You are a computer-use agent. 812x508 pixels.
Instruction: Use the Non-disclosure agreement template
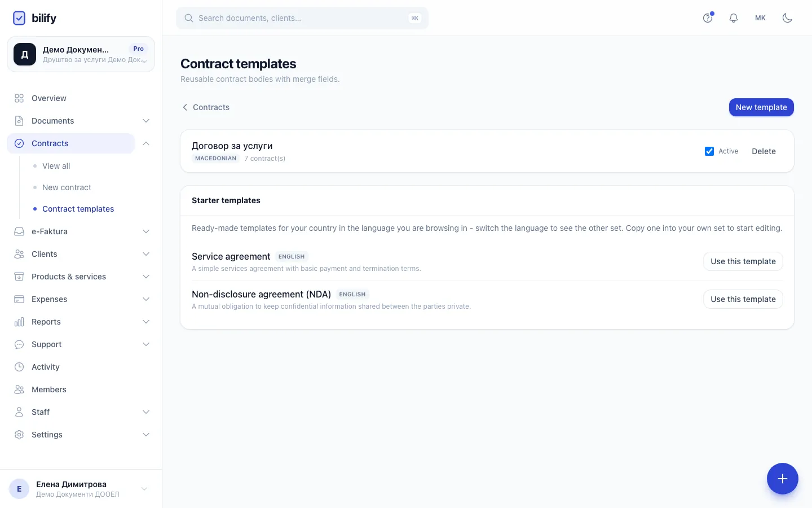743,299
